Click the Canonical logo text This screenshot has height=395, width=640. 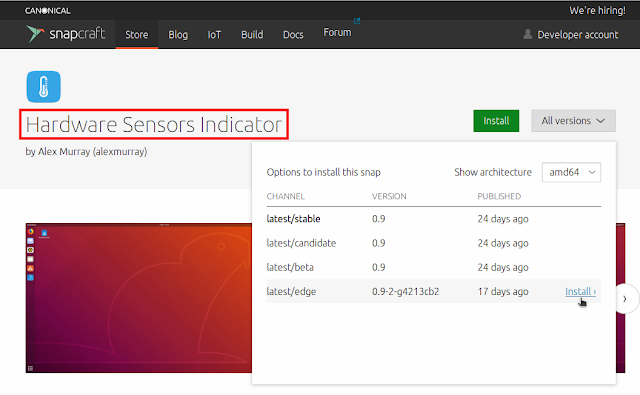(x=47, y=11)
